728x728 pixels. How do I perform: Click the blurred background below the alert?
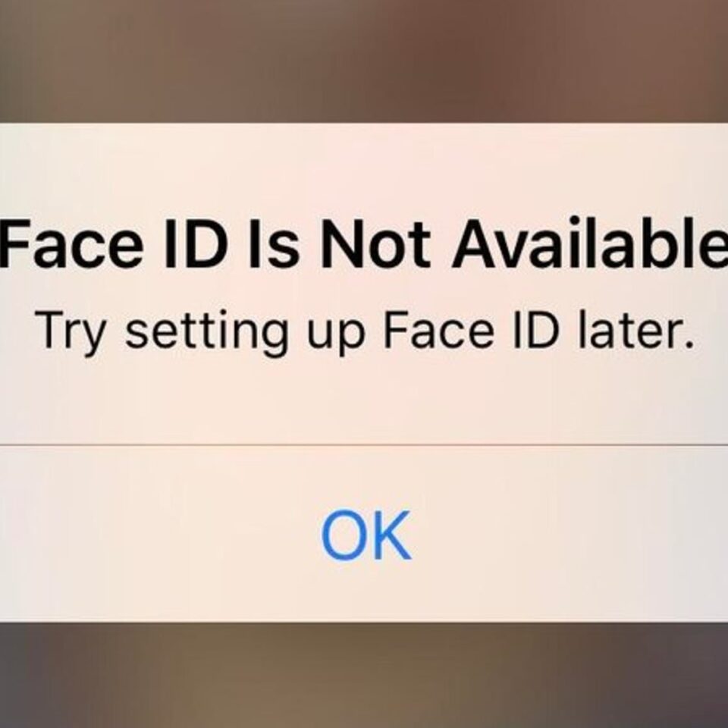(364, 676)
